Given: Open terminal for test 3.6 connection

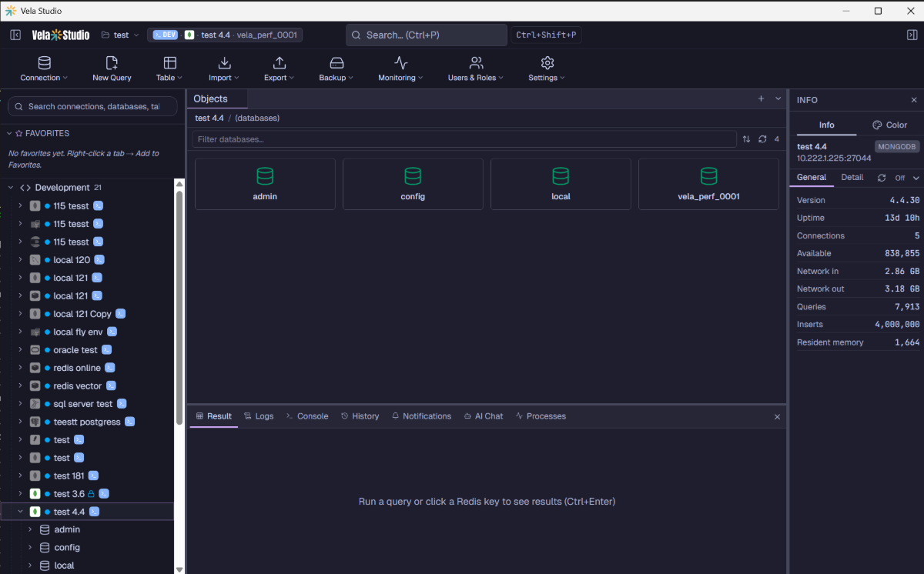Looking at the screenshot, I should tap(104, 494).
